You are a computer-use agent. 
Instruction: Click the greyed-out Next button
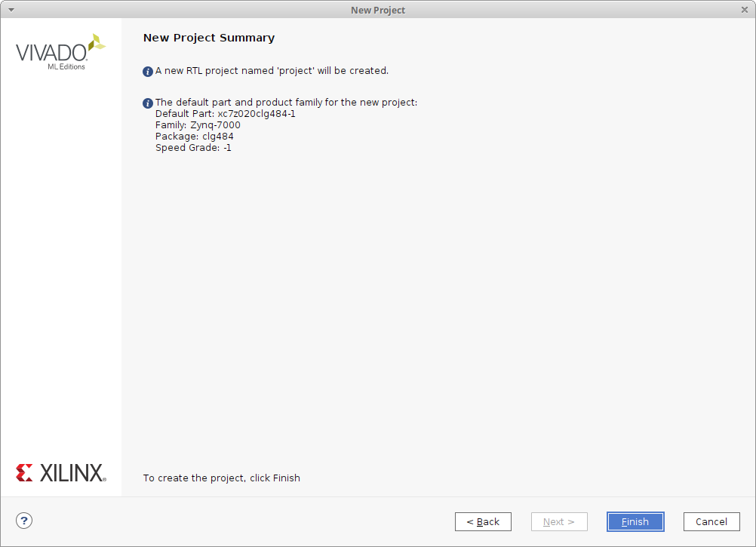[559, 521]
